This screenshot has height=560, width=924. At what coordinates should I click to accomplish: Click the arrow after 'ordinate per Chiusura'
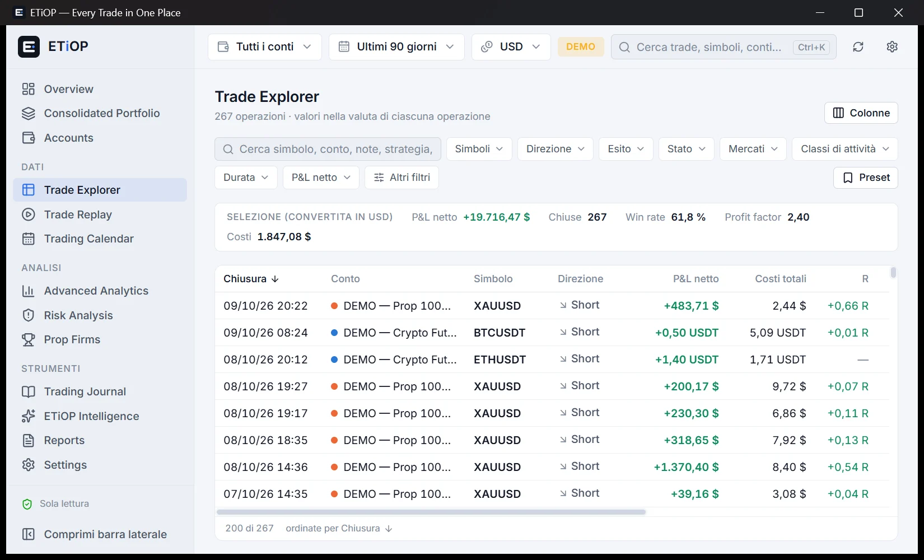point(389,529)
